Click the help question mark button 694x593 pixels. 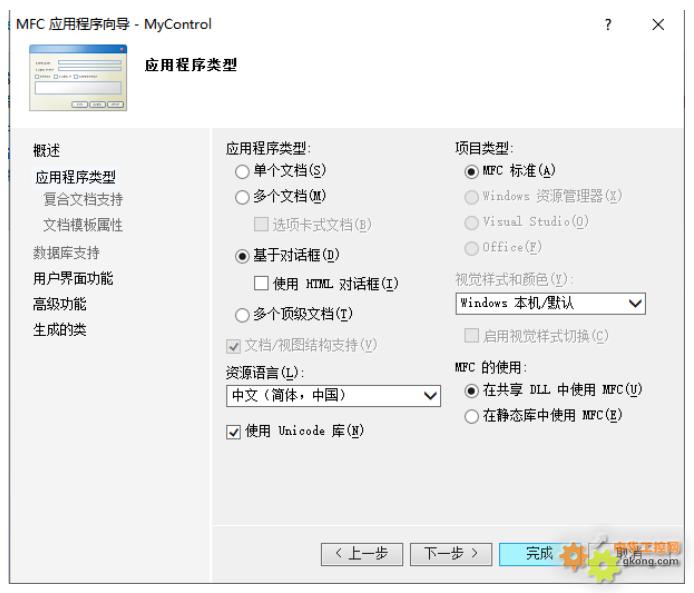[x=608, y=24]
